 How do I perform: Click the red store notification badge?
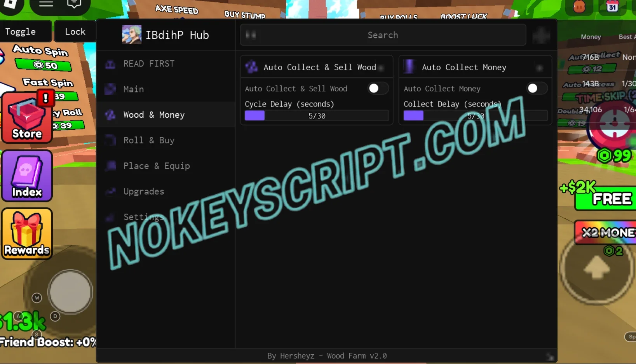click(46, 98)
